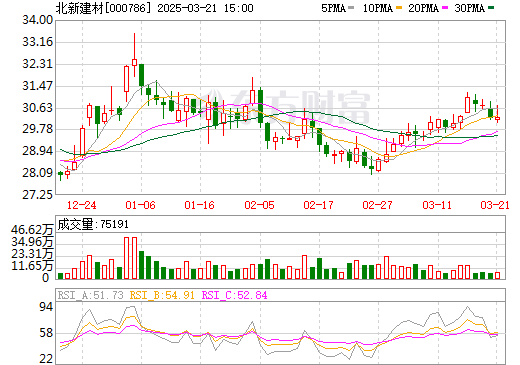This screenshot has width=520, height=365.
Task: Click the 成交量:75191 volume label
Action: click(93, 224)
